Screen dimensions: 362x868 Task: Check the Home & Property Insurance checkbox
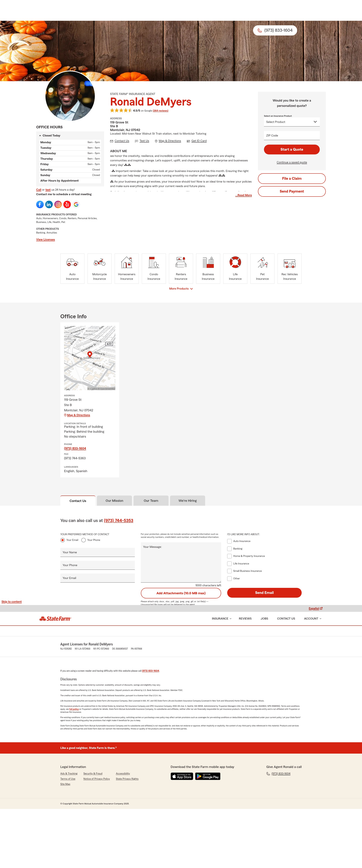[x=229, y=556]
